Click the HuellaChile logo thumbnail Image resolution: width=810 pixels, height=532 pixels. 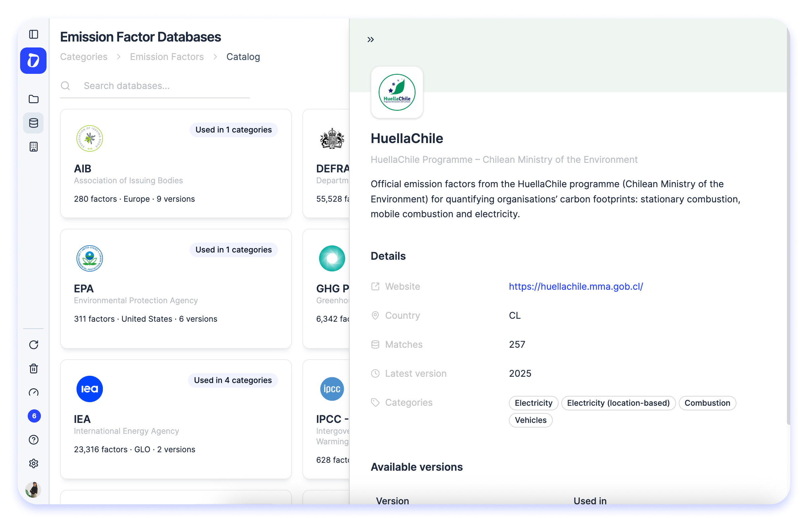point(397,93)
